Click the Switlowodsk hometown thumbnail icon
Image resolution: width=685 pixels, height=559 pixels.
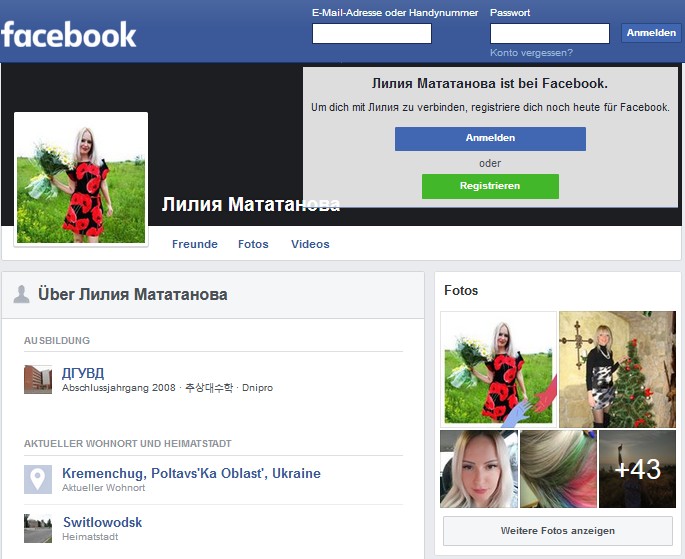coord(38,528)
